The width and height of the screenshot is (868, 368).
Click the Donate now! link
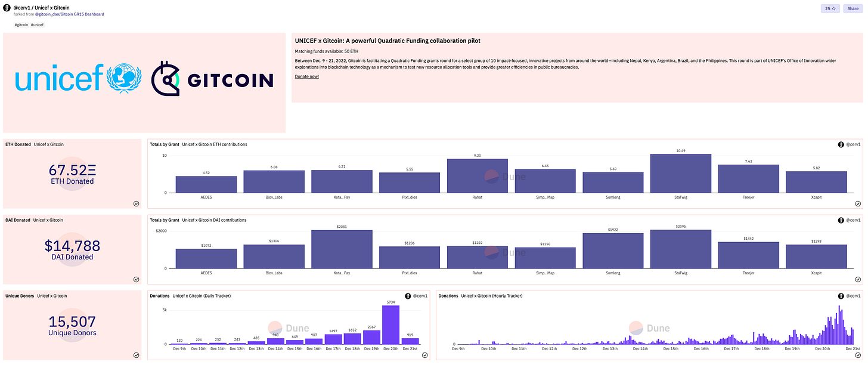click(x=306, y=77)
